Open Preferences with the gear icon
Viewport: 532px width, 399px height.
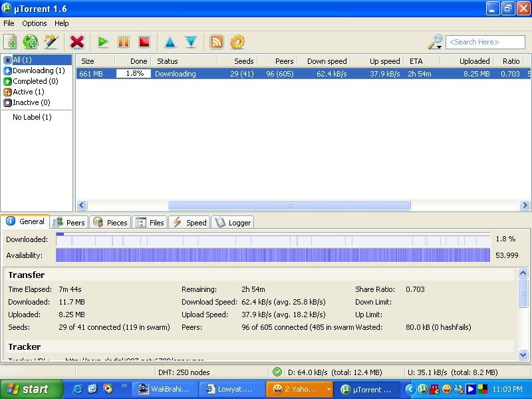(237, 42)
